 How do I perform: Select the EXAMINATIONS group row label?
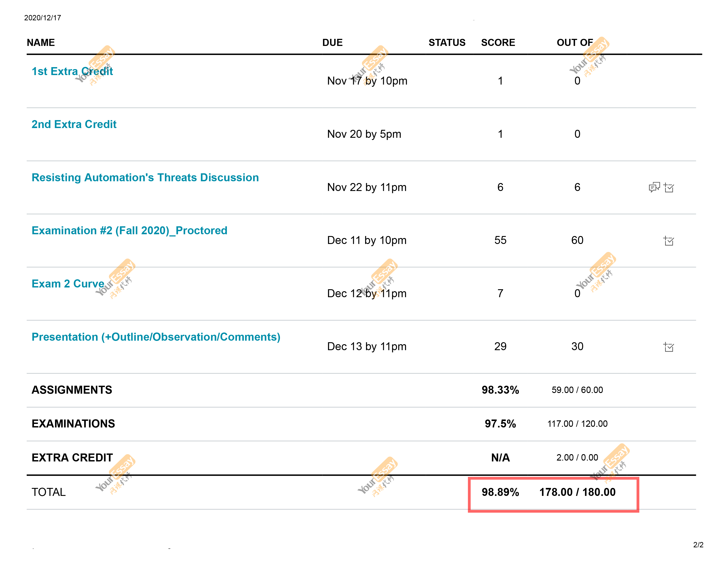point(73,424)
